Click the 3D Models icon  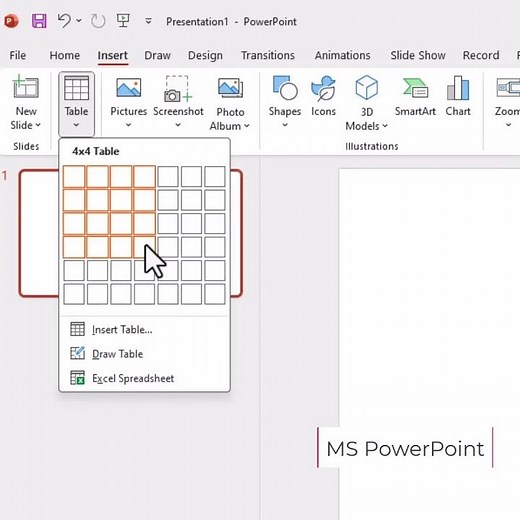pos(366,87)
